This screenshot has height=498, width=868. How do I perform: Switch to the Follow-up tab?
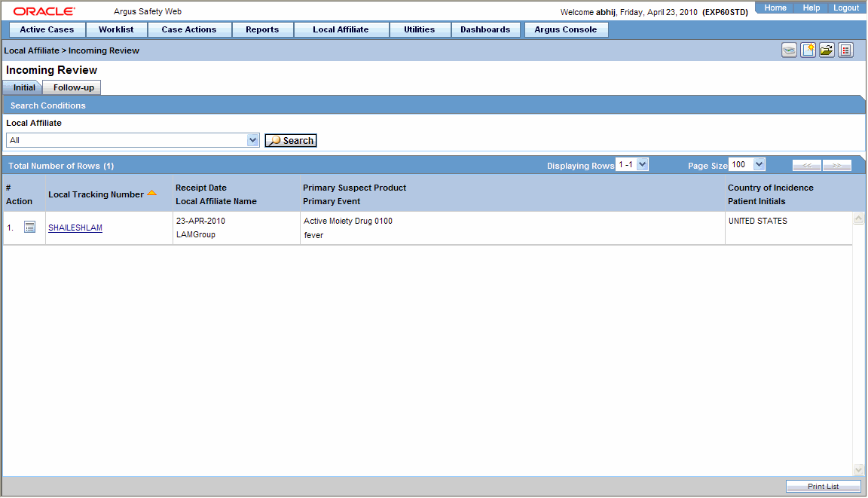71,87
